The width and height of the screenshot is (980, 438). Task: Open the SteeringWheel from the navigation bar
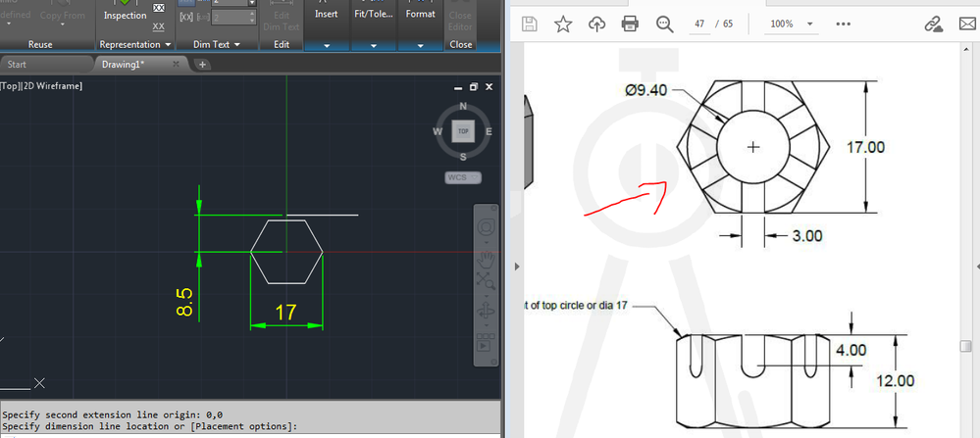click(x=486, y=226)
